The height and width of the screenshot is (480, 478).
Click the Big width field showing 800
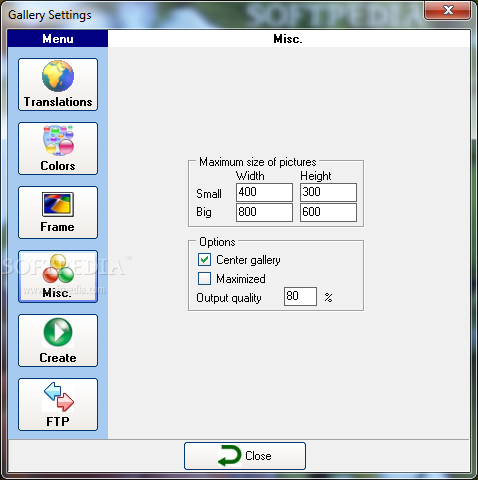coord(264,212)
